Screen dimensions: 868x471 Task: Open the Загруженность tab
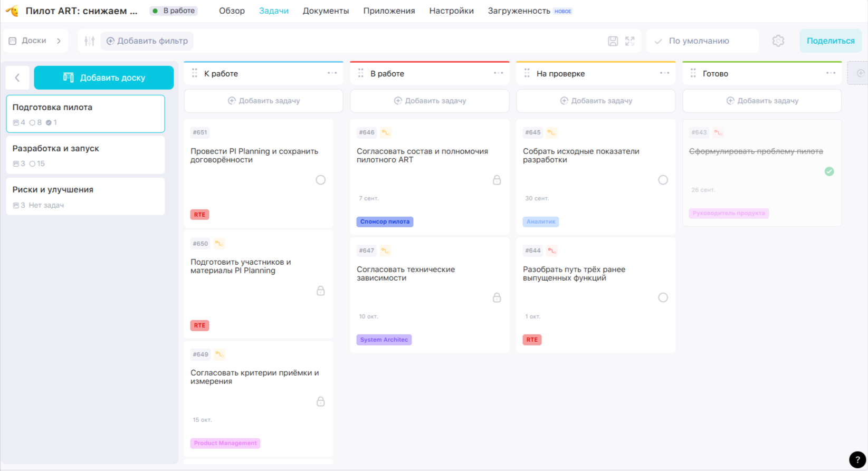(x=519, y=11)
